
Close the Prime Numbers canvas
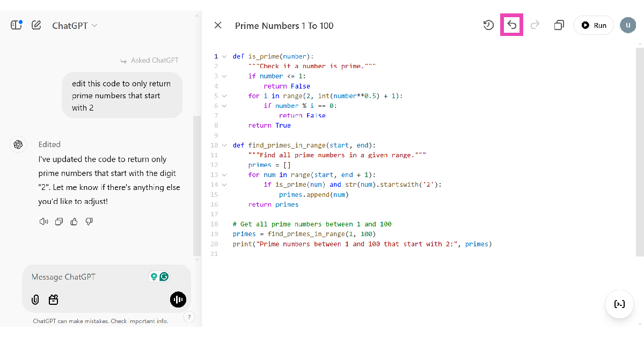click(x=218, y=25)
